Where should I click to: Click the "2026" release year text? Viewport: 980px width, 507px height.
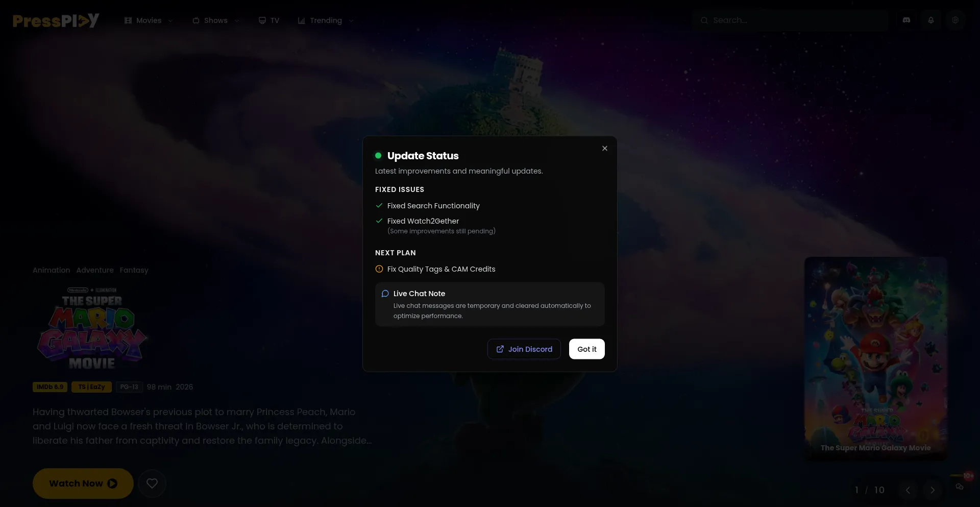(x=184, y=387)
